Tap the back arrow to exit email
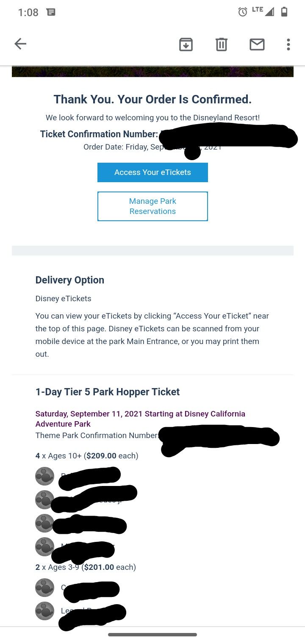 coord(20,44)
